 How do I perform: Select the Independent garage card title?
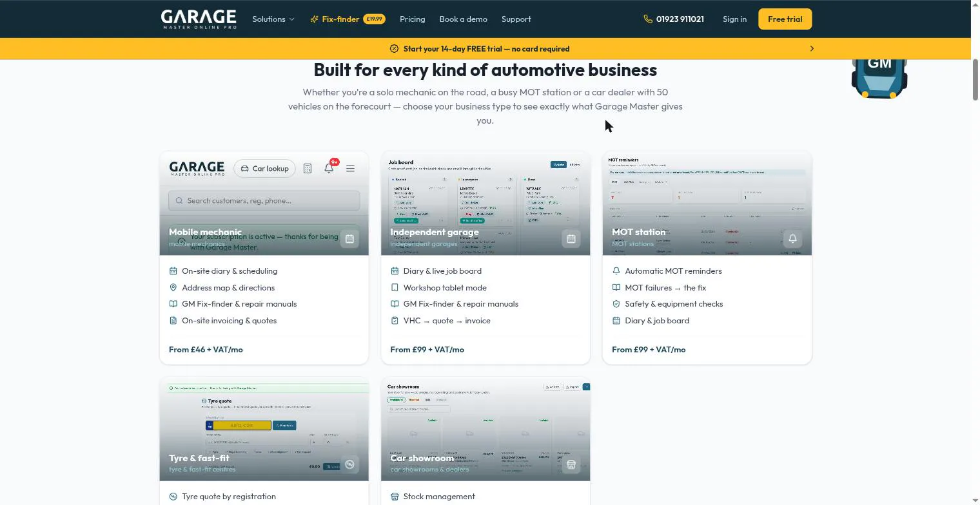pos(435,232)
